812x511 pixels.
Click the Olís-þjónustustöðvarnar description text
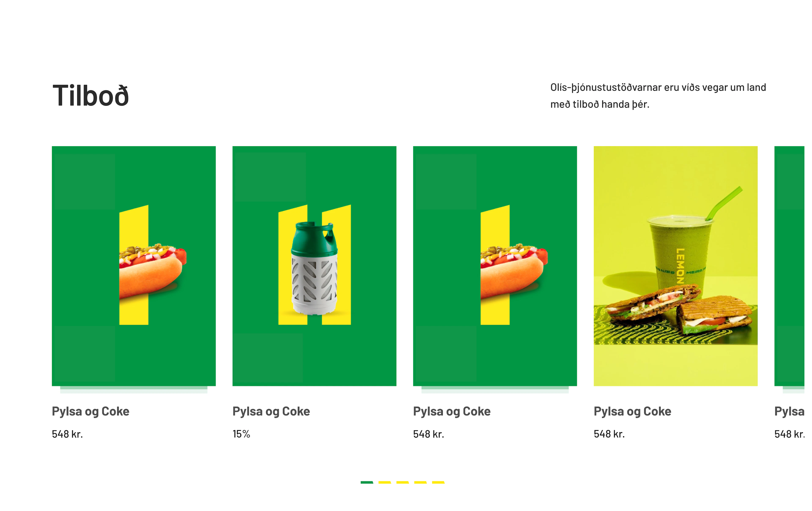point(658,96)
